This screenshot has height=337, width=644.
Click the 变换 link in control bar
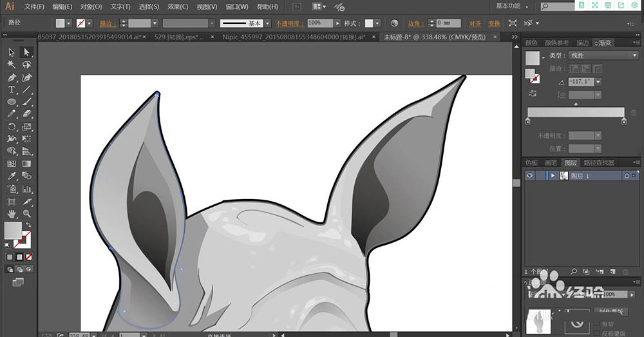click(x=494, y=23)
